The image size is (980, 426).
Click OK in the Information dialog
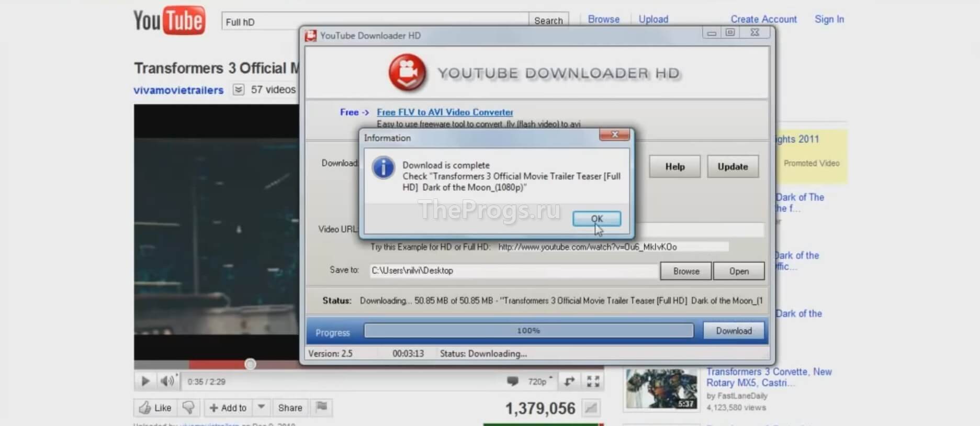[x=596, y=219]
